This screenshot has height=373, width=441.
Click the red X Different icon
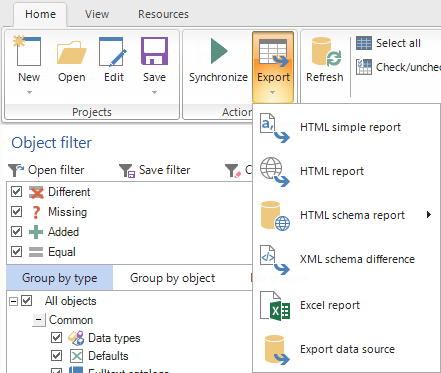coord(36,192)
